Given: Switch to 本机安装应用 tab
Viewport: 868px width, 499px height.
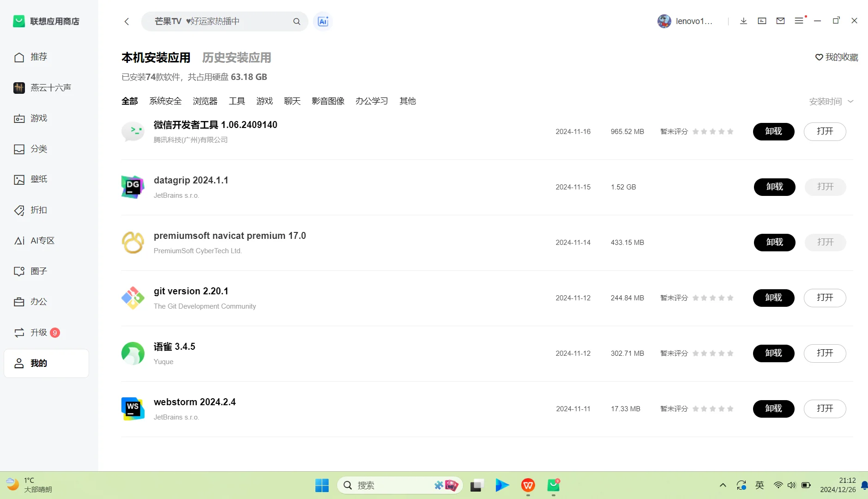Looking at the screenshot, I should 156,58.
